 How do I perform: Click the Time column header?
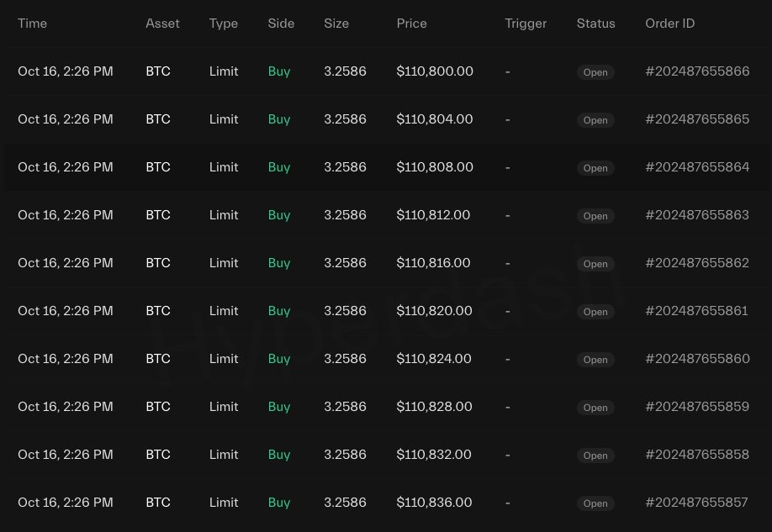[x=33, y=24]
